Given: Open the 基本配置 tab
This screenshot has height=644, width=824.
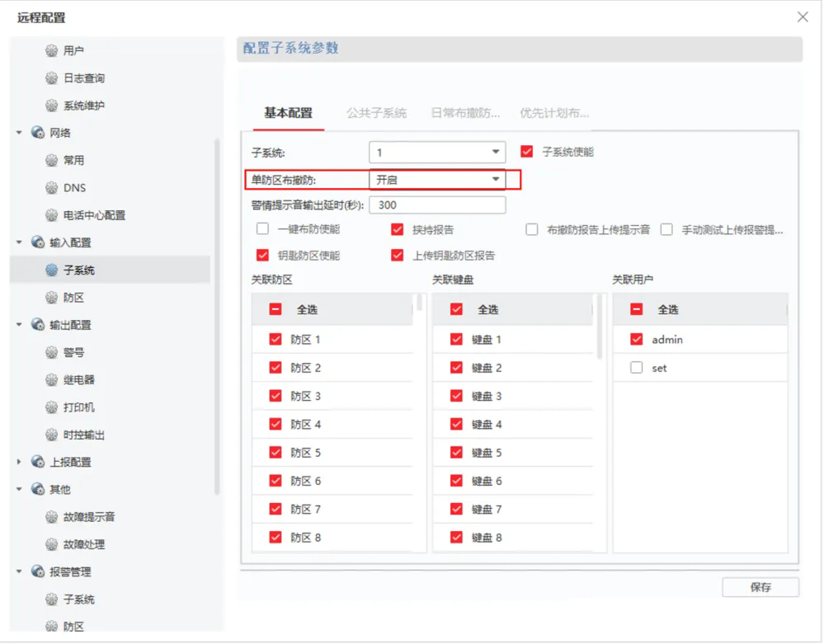Looking at the screenshot, I should click(x=288, y=113).
